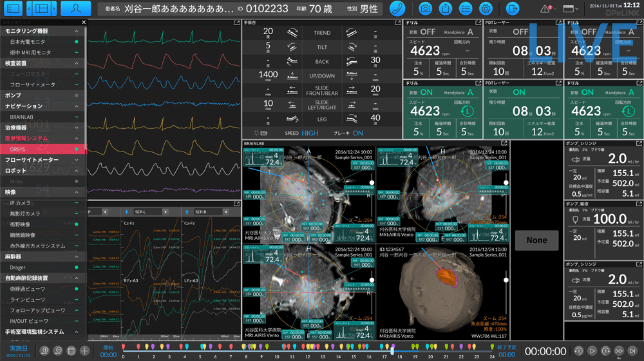The width and height of the screenshot is (644, 361).
Task: Toggle the BRAINLAB connection indicator
Action: [x=77, y=117]
